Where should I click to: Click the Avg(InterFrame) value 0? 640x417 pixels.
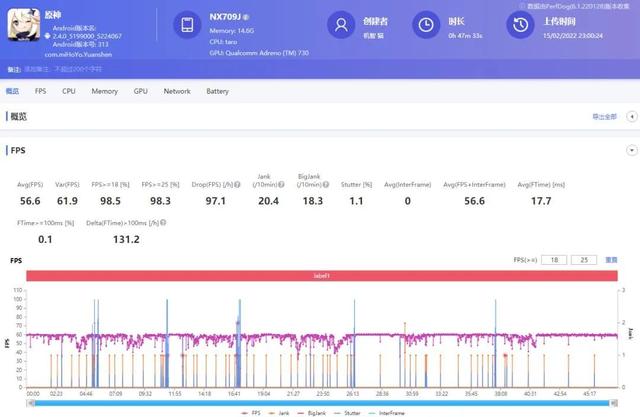click(407, 201)
